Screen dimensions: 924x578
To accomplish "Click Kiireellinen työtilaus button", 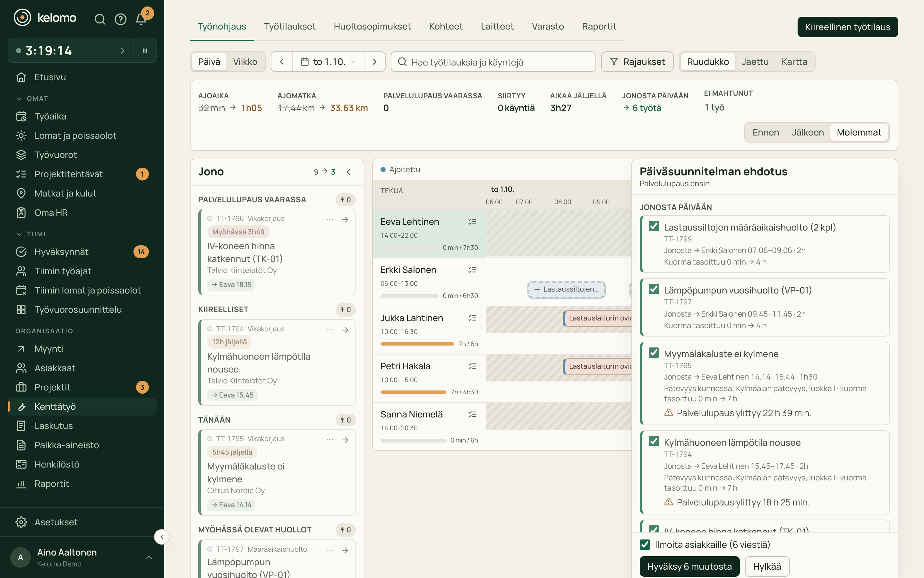I will pos(848,27).
